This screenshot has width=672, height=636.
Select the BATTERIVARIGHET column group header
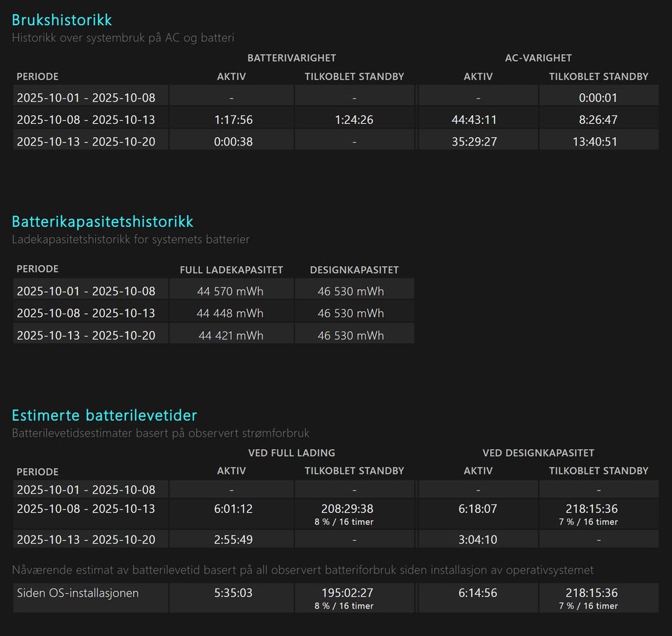[x=291, y=58]
